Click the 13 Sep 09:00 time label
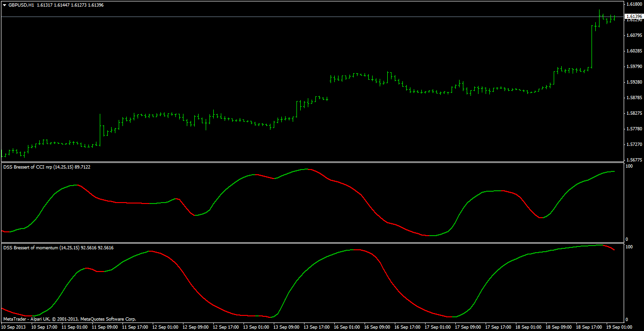 287,327
